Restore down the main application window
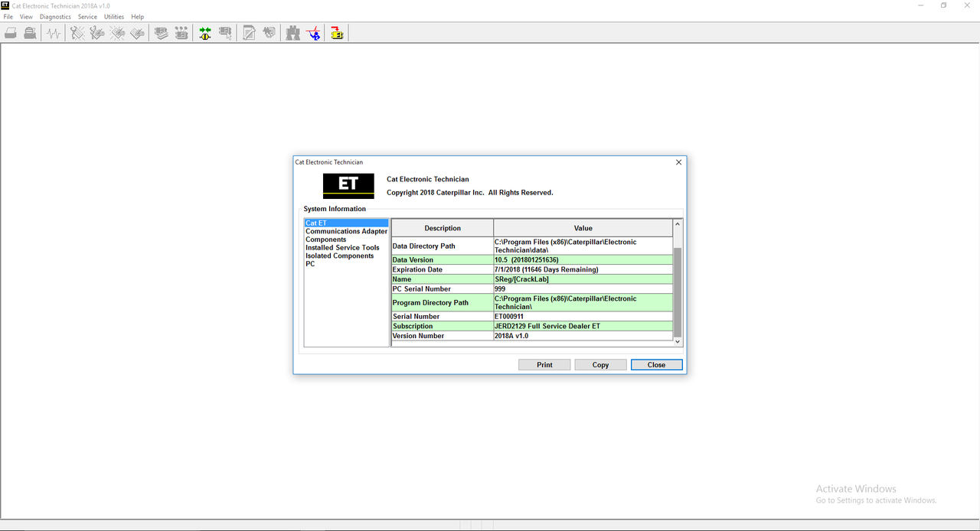Viewport: 980px width, 531px height. [943, 5]
